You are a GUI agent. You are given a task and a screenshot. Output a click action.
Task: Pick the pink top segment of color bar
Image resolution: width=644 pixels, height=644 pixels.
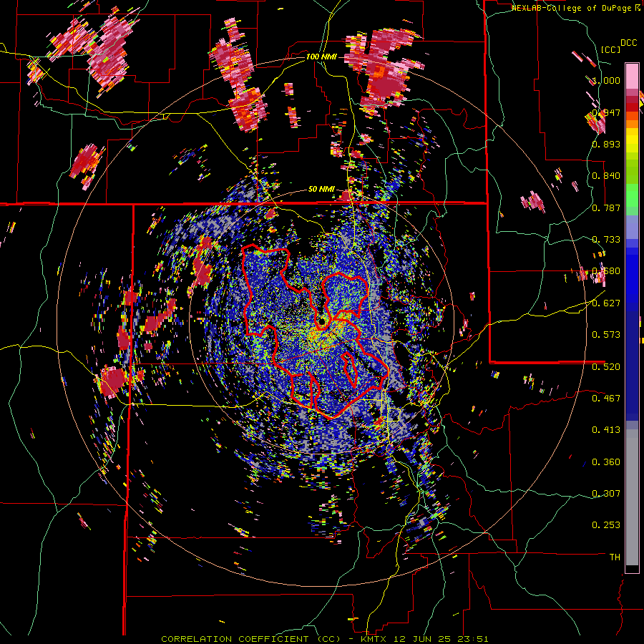tap(632, 76)
